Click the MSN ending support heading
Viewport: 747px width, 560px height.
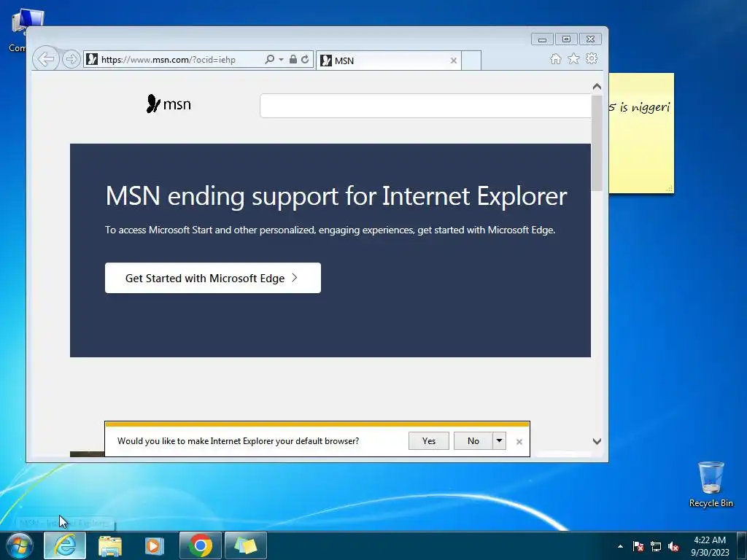(x=336, y=195)
